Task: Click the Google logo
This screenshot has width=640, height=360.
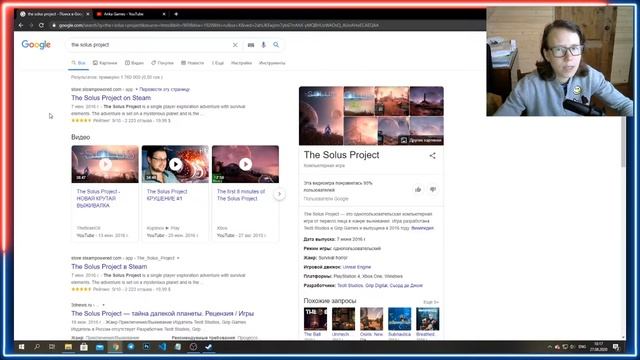Action: pyautogui.click(x=36, y=44)
